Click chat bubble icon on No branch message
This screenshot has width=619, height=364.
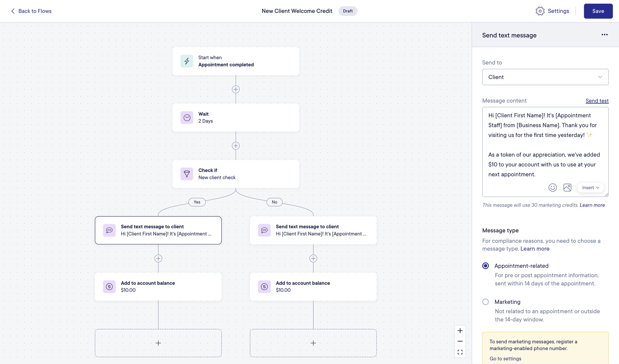point(264,230)
